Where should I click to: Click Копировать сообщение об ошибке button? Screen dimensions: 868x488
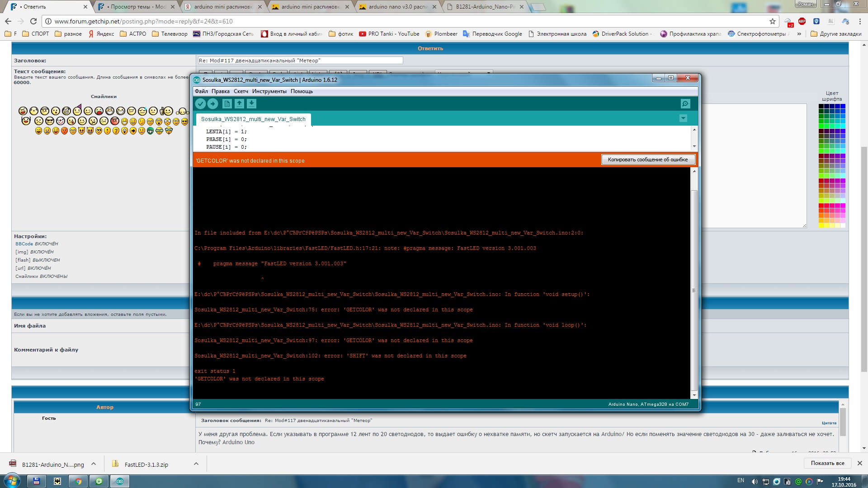pyautogui.click(x=647, y=160)
